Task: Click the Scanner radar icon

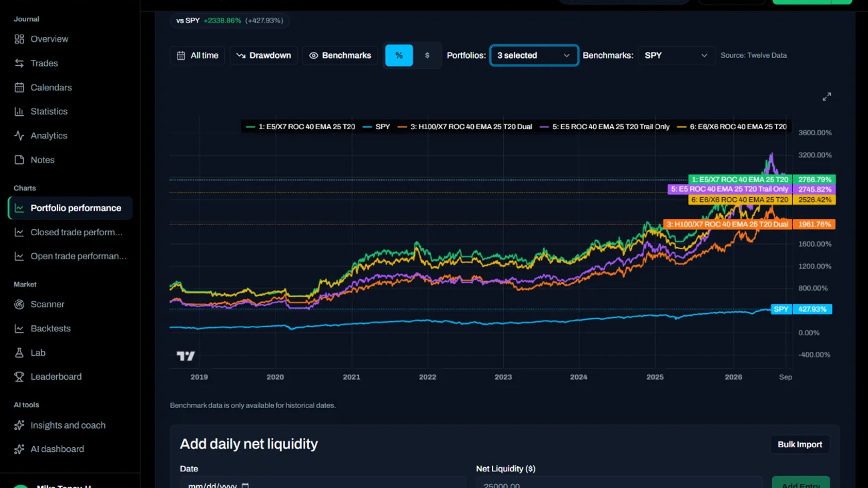Action: click(x=19, y=304)
